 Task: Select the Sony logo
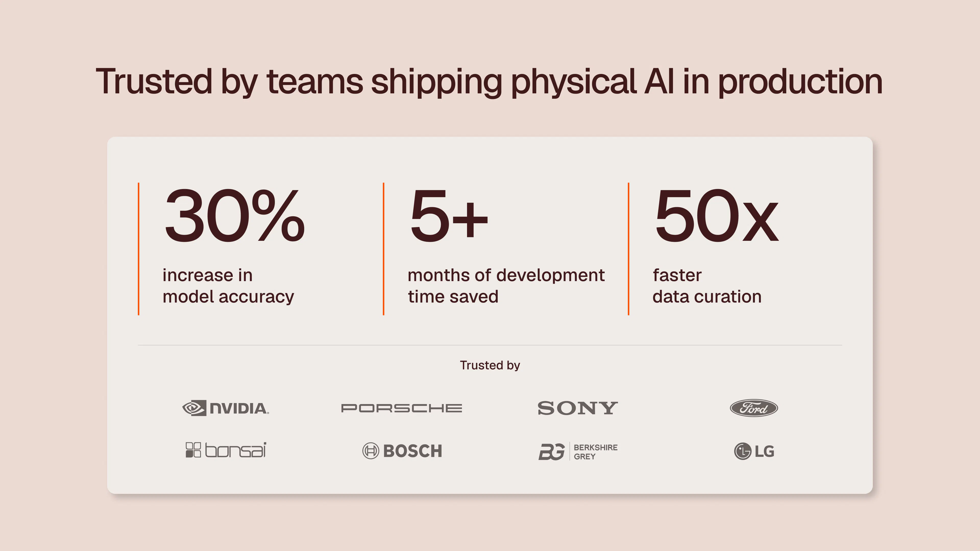(x=578, y=408)
